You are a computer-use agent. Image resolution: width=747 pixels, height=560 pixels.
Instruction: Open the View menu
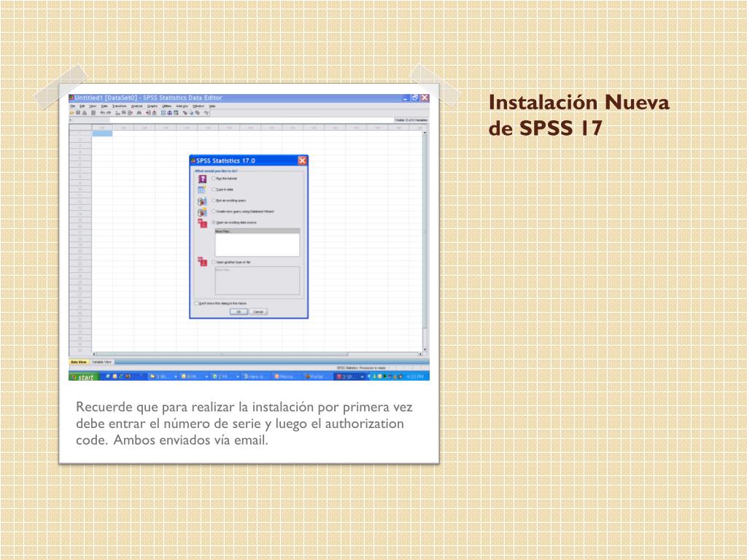click(x=93, y=106)
